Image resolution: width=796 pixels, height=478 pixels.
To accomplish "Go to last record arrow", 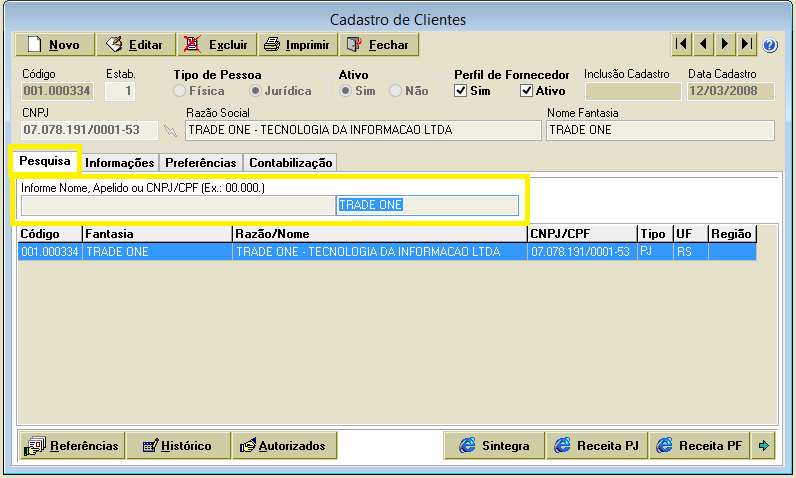I will tap(747, 45).
